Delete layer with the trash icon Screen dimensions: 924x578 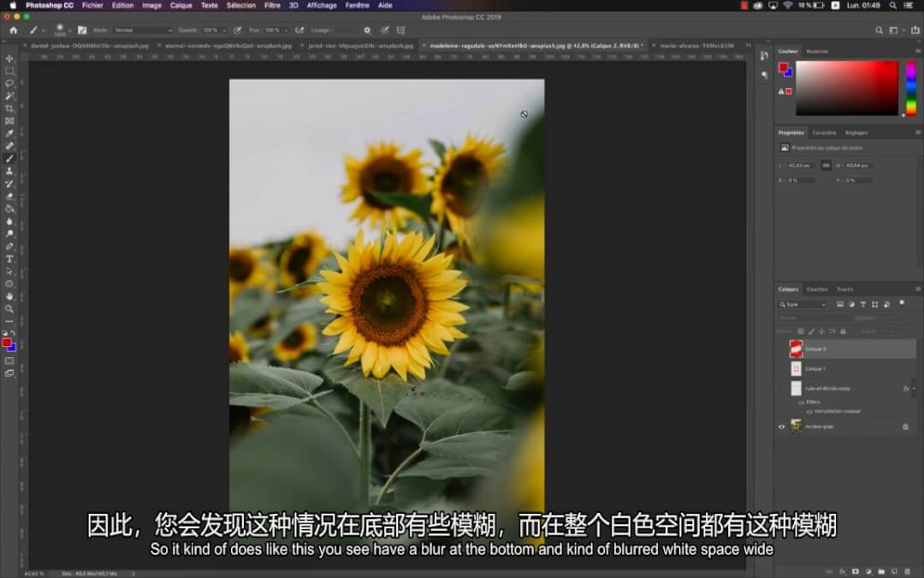[x=906, y=570]
